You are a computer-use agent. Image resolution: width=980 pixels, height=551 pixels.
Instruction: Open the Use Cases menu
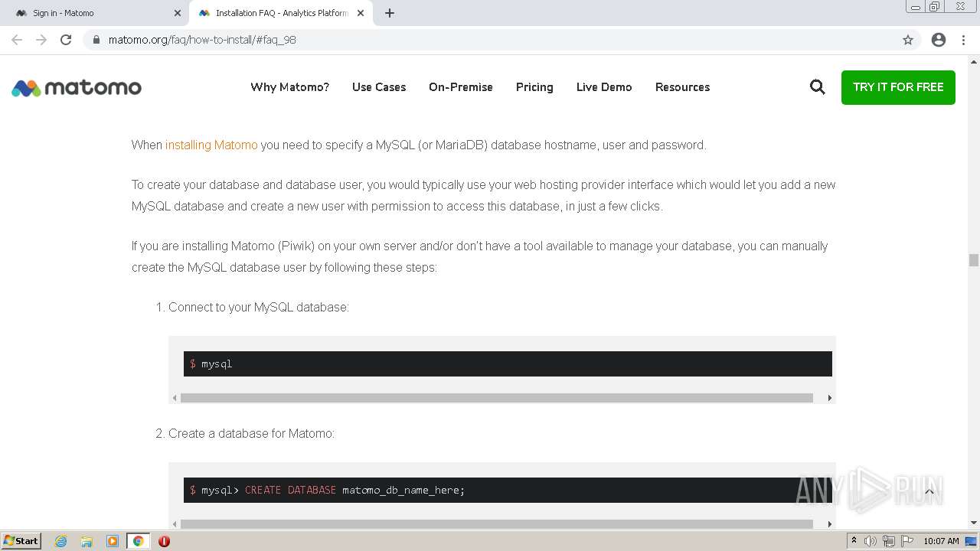coord(379,87)
